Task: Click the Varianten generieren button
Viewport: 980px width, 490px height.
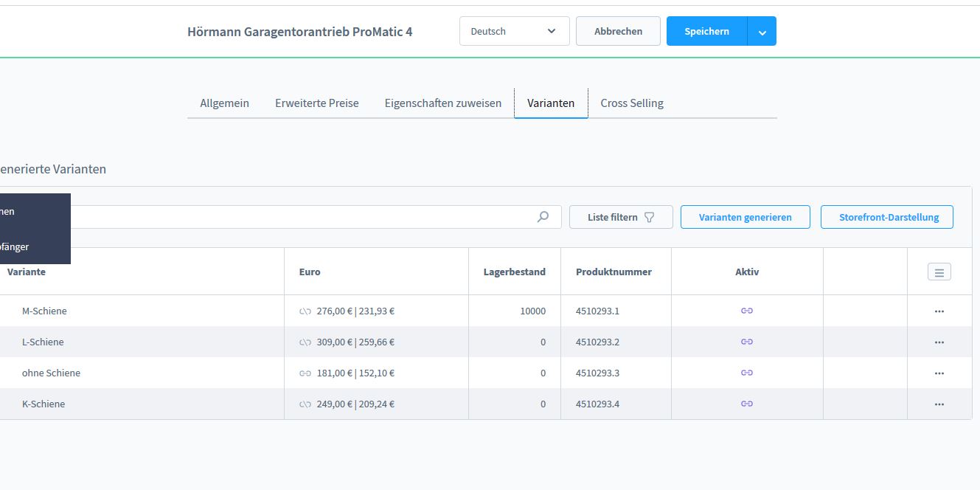Action: tap(745, 217)
